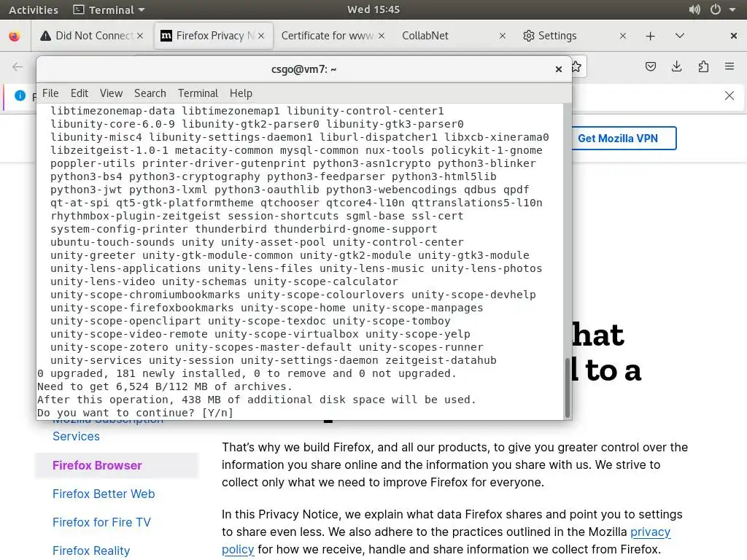747x560 pixels.
Task: Close the csgo@vm7 terminal window
Action: click(559, 69)
